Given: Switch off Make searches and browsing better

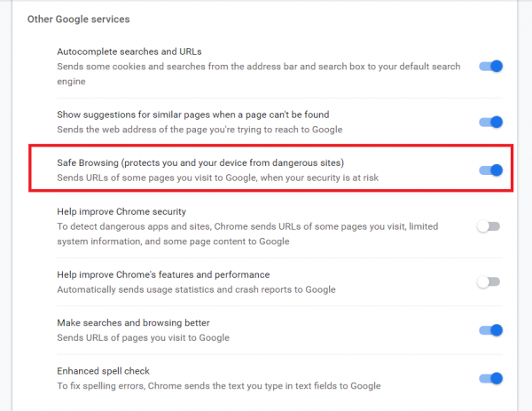Looking at the screenshot, I should pyautogui.click(x=490, y=330).
